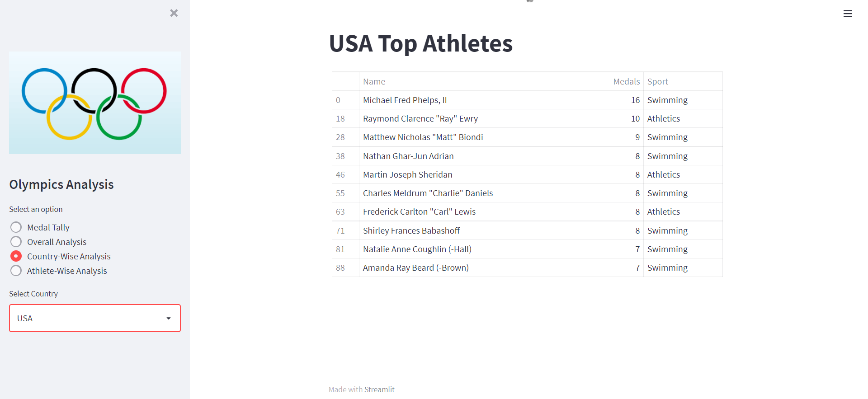Click the Select an option label
The height and width of the screenshot is (399, 868).
point(36,209)
